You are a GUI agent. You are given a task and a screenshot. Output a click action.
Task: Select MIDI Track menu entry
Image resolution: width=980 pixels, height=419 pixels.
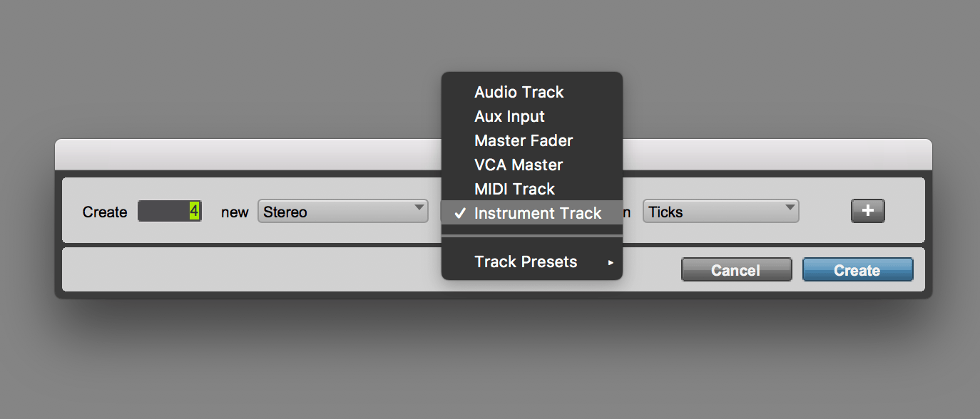tap(532, 190)
